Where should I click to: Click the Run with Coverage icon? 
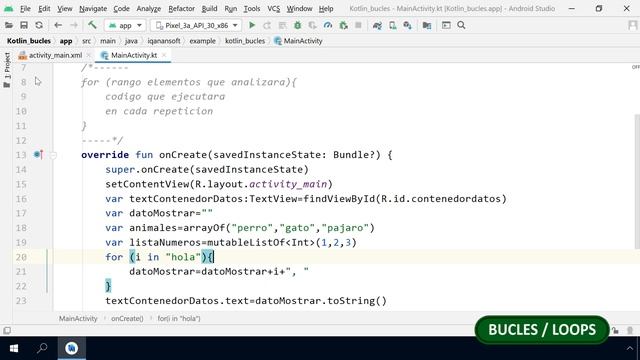tap(313, 25)
